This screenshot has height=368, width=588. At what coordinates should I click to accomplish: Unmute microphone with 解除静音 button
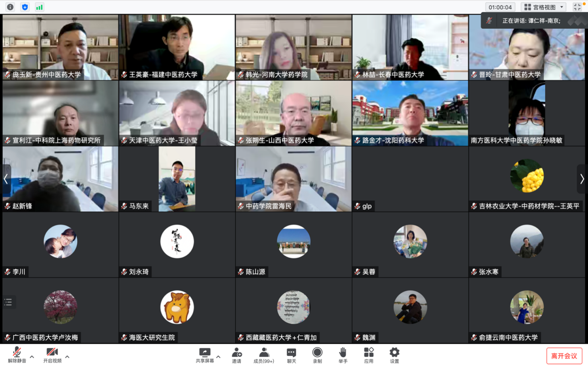(x=17, y=354)
